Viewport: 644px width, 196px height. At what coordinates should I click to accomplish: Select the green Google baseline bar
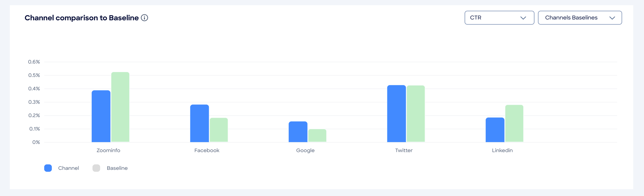pos(317,136)
